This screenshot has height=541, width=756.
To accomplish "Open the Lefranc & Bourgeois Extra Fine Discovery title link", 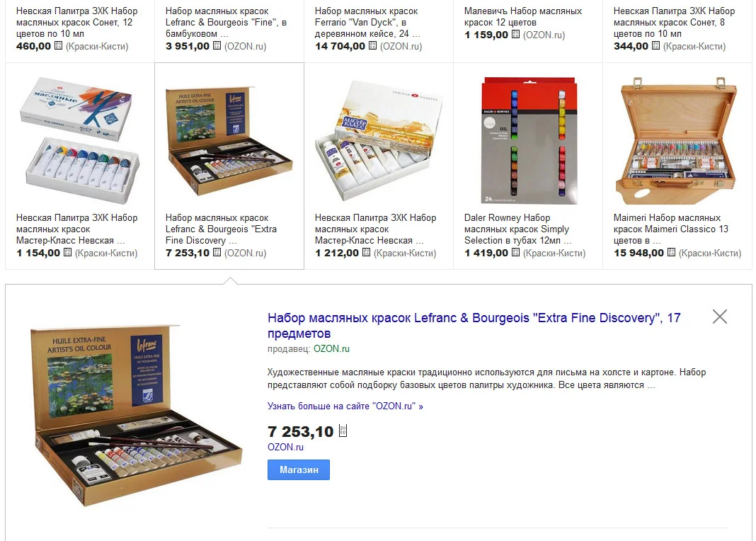I will click(474, 326).
